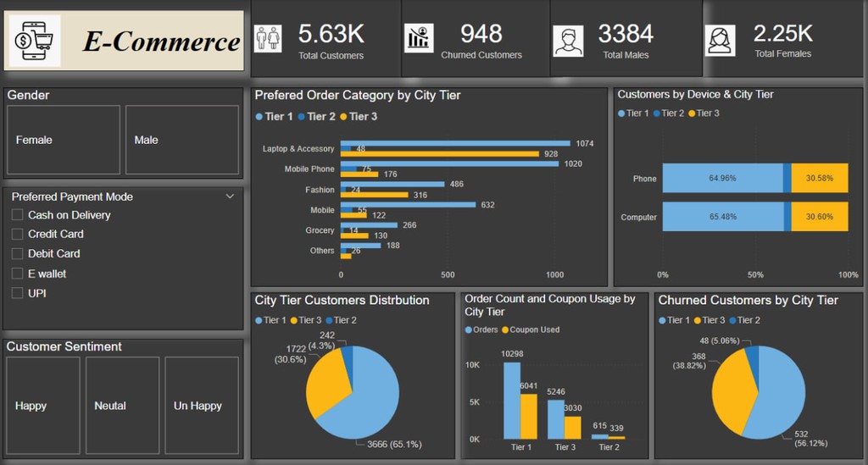Viewport: 868px width, 465px height.
Task: Click the e-commerce shopping cart logo icon
Action: (x=35, y=41)
